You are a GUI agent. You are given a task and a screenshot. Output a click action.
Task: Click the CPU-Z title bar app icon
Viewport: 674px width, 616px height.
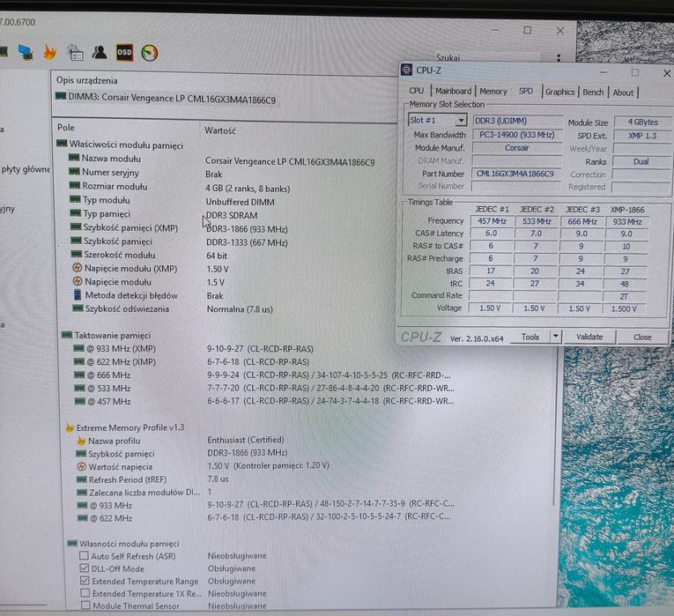click(x=406, y=70)
